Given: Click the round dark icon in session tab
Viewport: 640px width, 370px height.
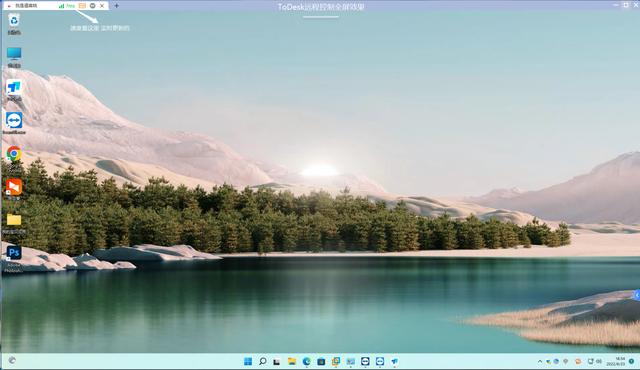Looking at the screenshot, I should pos(93,6).
